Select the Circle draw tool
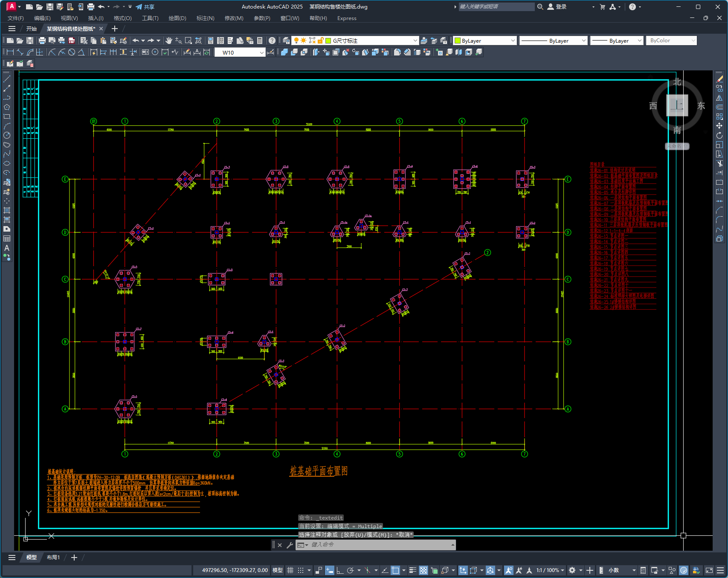728x578 pixels. coord(7,135)
